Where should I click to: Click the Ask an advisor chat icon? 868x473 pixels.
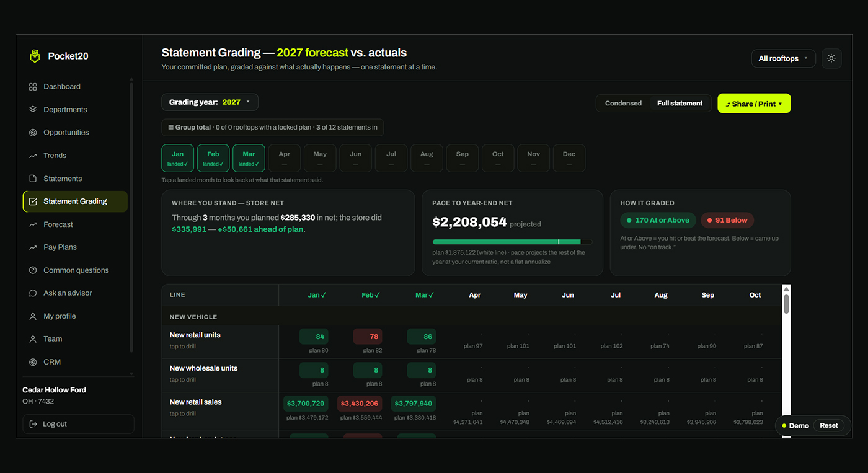(x=33, y=293)
